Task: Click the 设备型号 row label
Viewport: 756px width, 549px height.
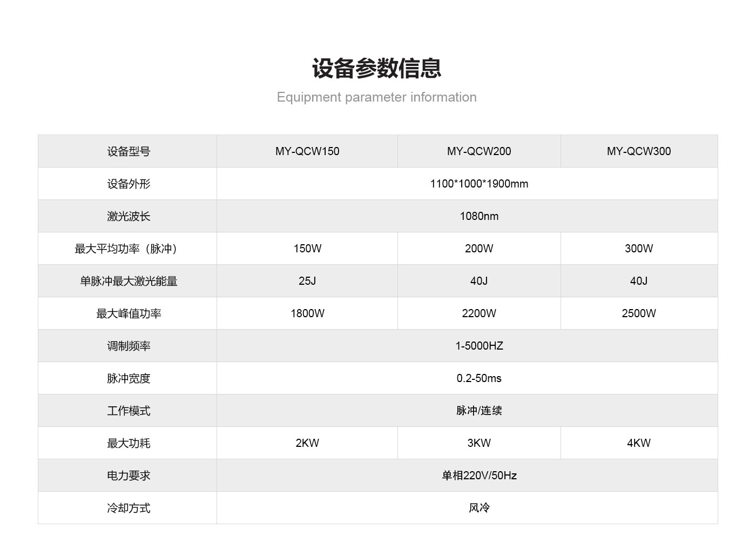Action: (x=129, y=152)
